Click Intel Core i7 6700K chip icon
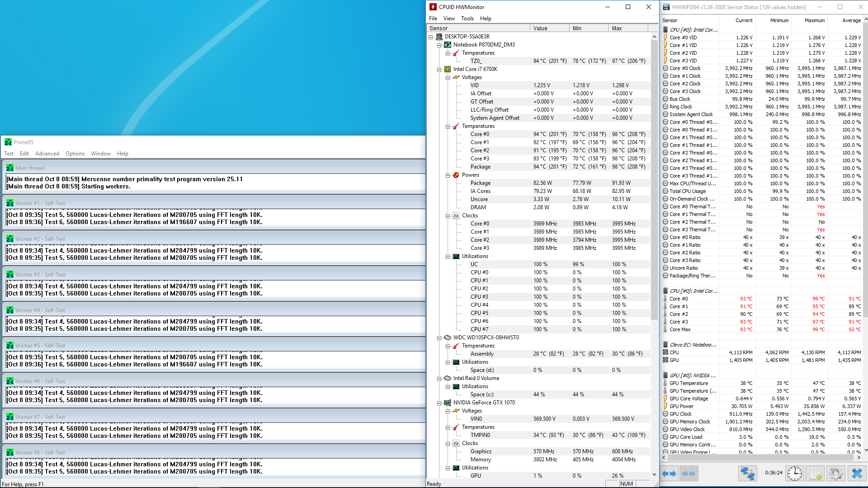This screenshot has width=868, height=488. [448, 69]
